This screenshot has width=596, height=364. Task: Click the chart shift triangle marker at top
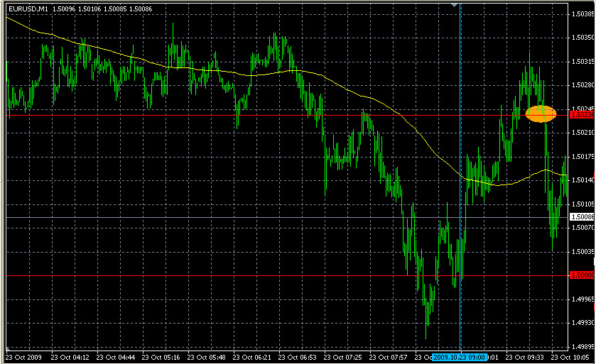(455, 5)
